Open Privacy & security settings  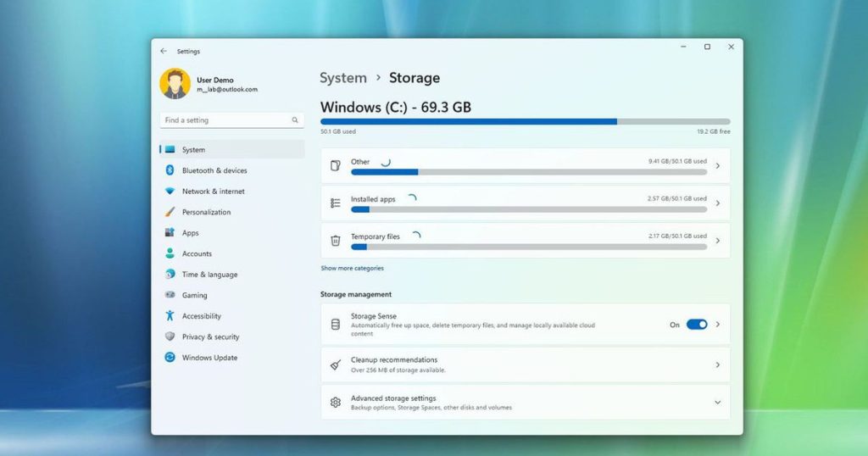coord(210,336)
